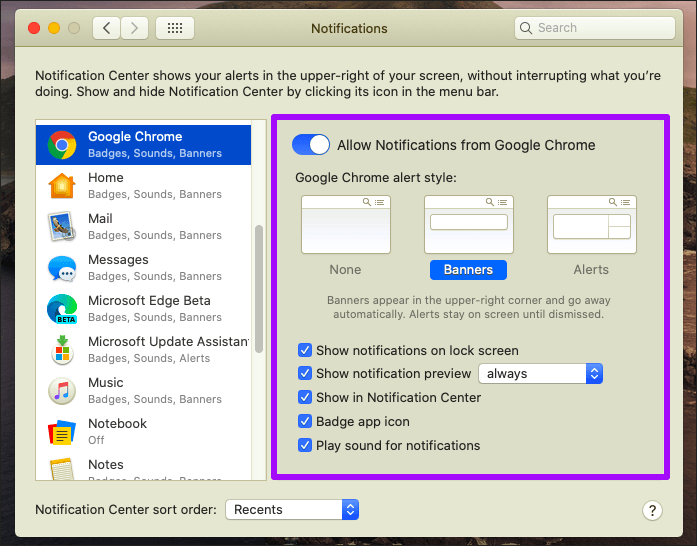
Task: Open help with the question mark button
Action: click(652, 510)
